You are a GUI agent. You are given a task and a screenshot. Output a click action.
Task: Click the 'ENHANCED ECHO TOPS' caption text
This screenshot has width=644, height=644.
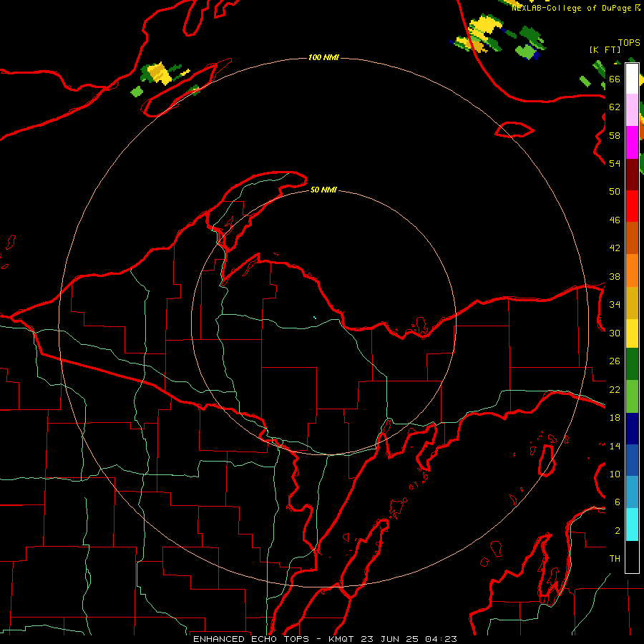tap(250, 639)
